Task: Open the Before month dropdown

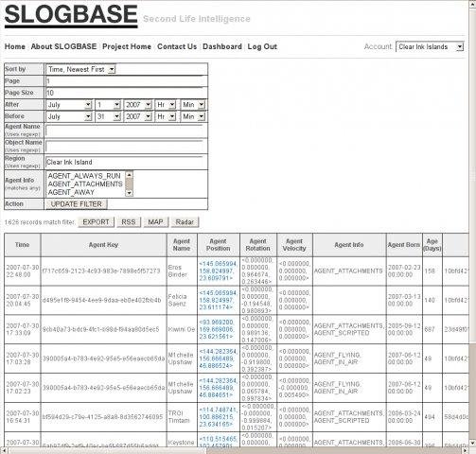Action: pos(69,116)
